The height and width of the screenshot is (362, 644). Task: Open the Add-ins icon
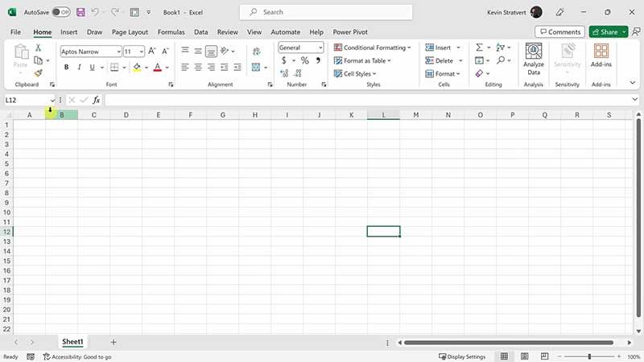(x=601, y=56)
